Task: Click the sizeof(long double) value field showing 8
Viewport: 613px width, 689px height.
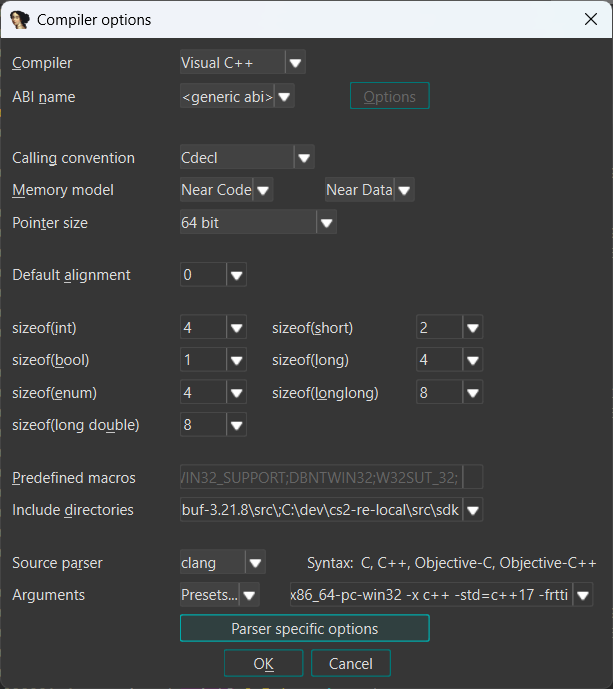Action: pos(203,425)
